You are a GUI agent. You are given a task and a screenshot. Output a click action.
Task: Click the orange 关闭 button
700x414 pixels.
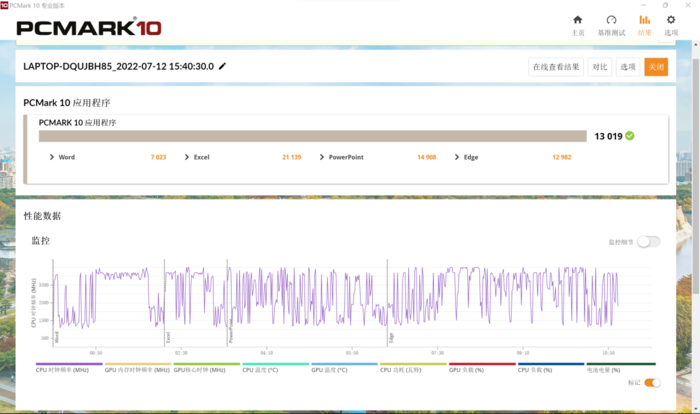[x=656, y=67]
